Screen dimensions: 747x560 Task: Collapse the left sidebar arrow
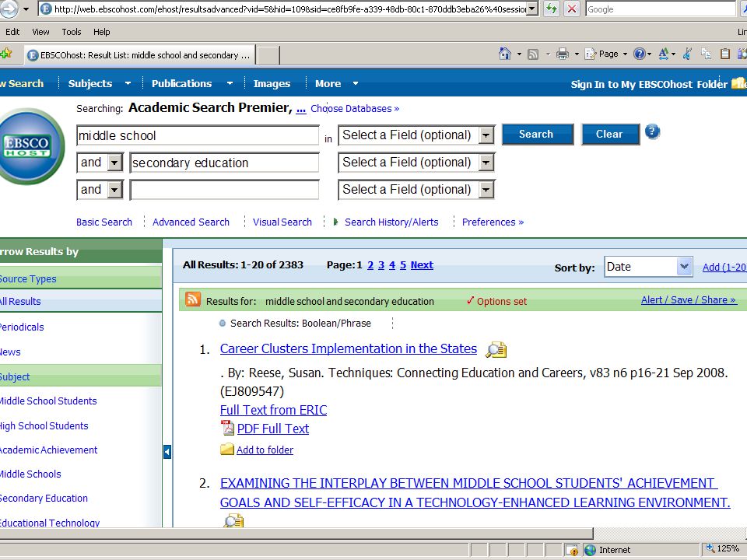tap(167, 451)
